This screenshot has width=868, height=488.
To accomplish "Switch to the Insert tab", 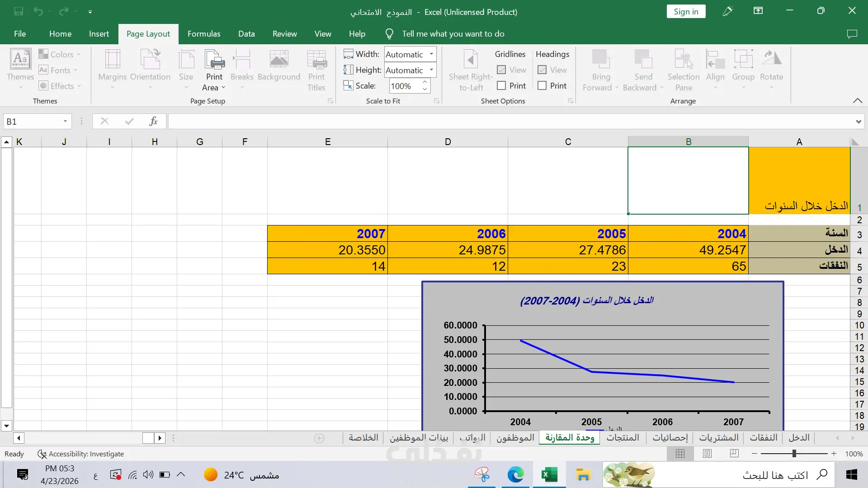I will click(x=99, y=34).
